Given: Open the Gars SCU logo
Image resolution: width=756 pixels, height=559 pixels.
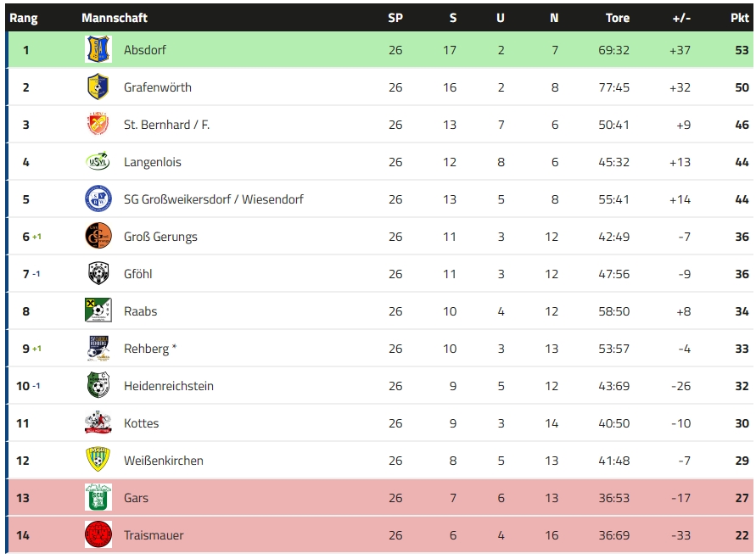Looking at the screenshot, I should click(x=98, y=497).
